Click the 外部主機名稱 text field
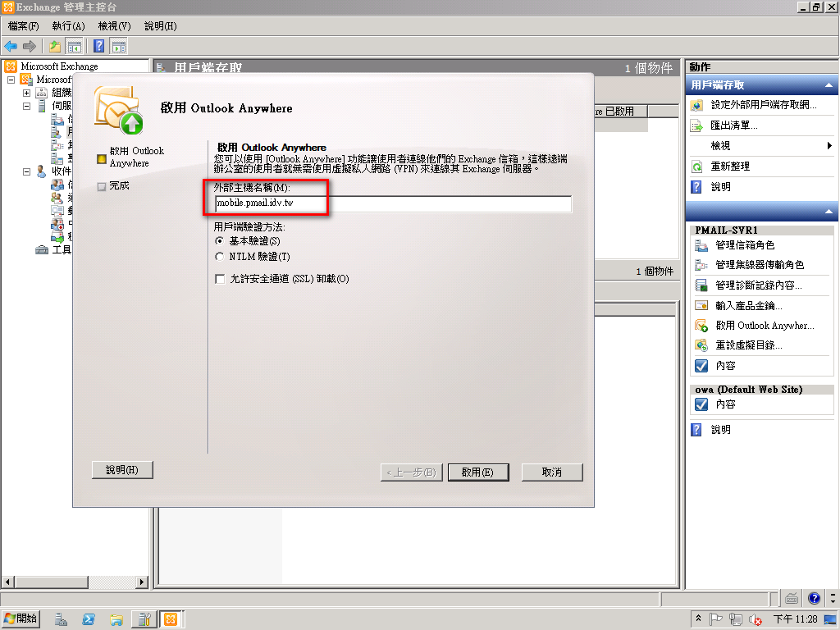 click(393, 203)
